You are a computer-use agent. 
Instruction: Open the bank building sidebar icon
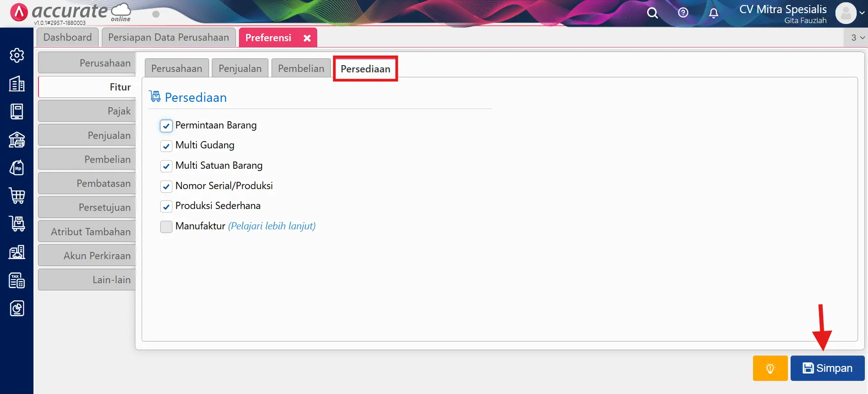(x=17, y=140)
